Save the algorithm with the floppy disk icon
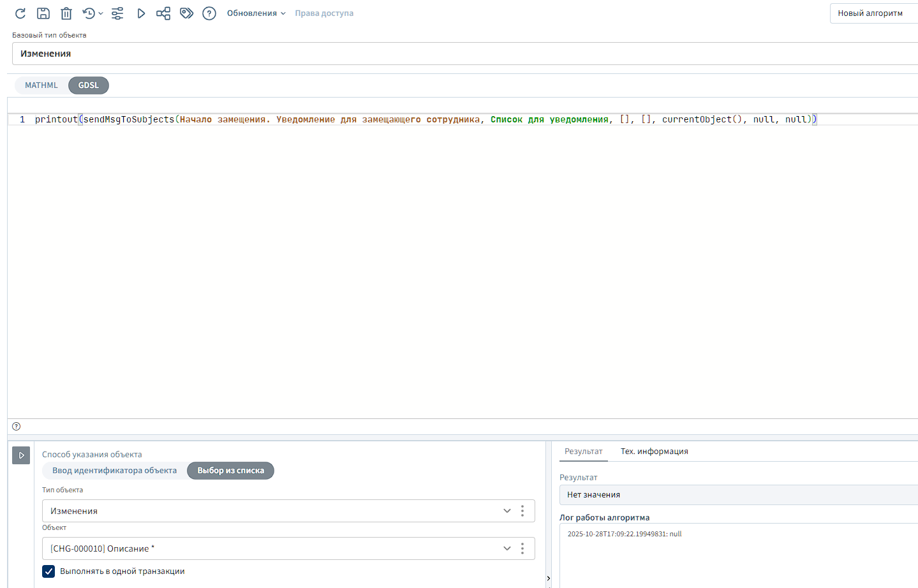 click(43, 13)
